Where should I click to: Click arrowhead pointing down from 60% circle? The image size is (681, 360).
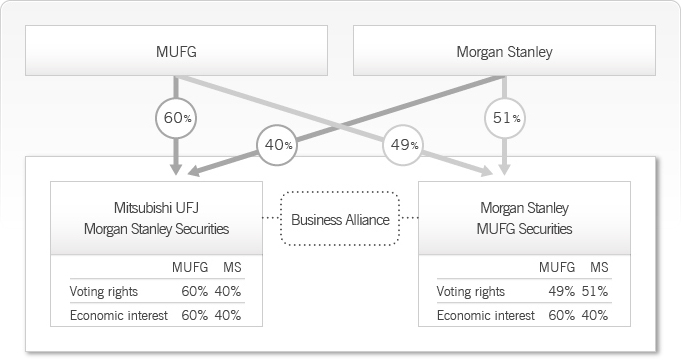click(176, 169)
